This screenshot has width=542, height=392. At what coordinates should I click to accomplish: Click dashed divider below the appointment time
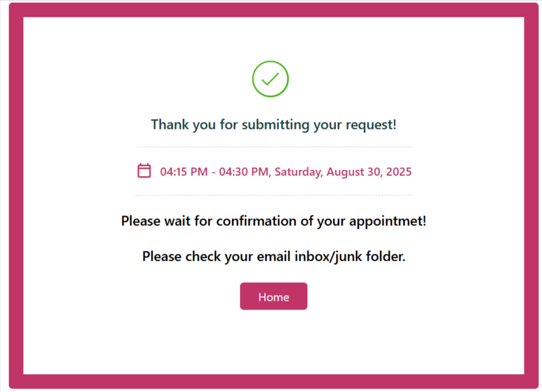click(x=274, y=195)
